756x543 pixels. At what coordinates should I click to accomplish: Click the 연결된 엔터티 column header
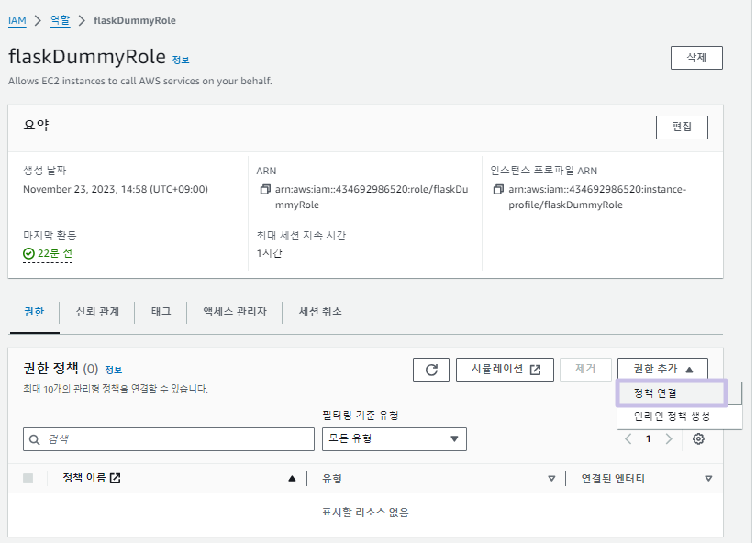click(613, 479)
